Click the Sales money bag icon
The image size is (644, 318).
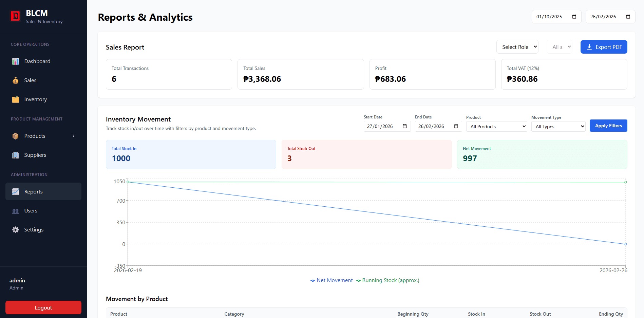[x=16, y=80]
